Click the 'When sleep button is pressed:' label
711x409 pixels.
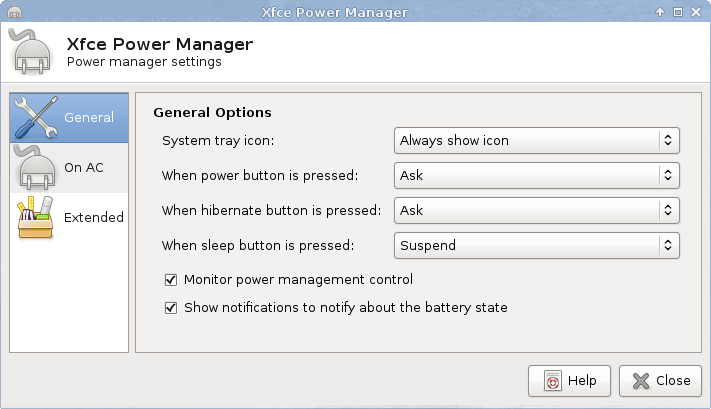click(x=258, y=245)
